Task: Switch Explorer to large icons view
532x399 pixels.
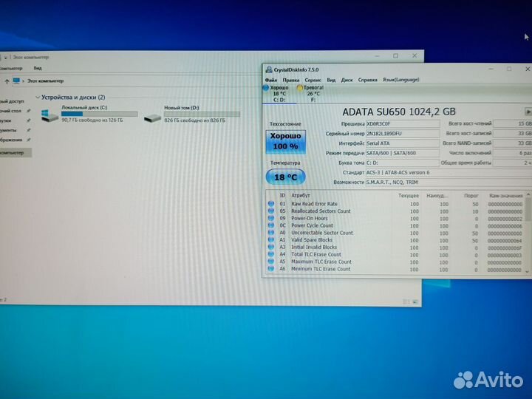Action: 415,301
